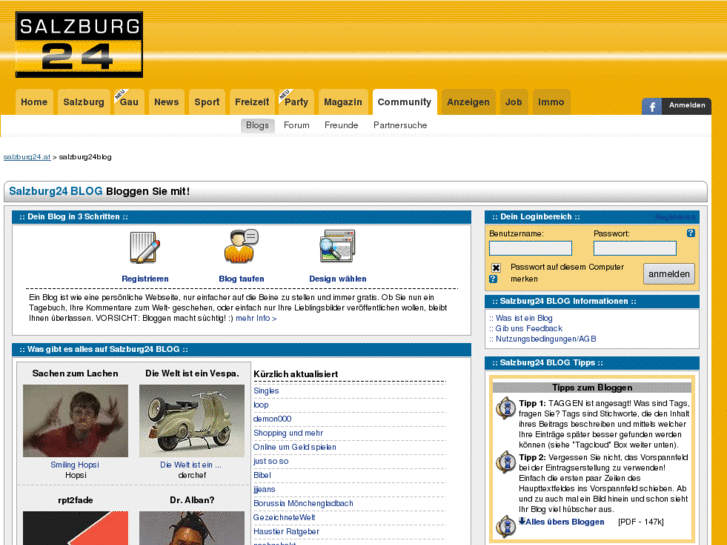Open the Magazin tab
727x545 pixels.
[343, 102]
